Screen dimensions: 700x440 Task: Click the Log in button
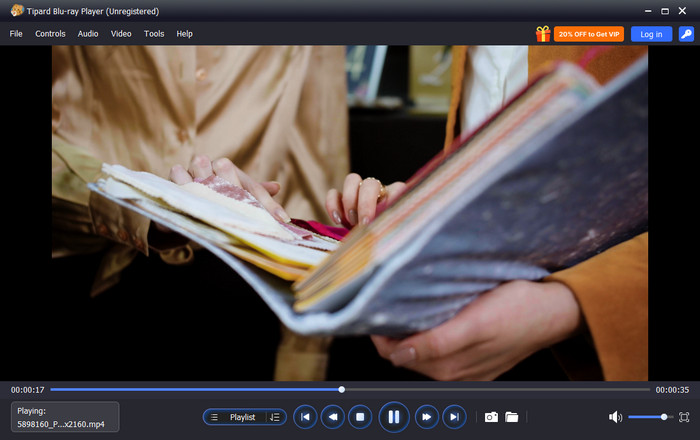(x=651, y=34)
